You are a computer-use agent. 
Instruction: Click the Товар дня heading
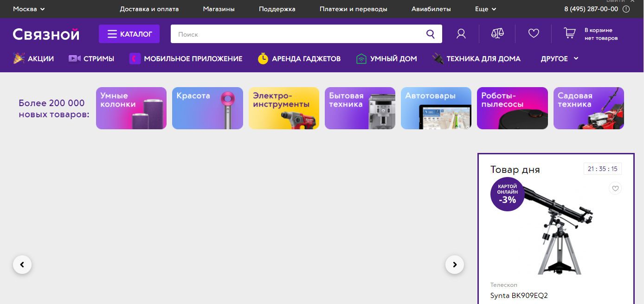(515, 170)
